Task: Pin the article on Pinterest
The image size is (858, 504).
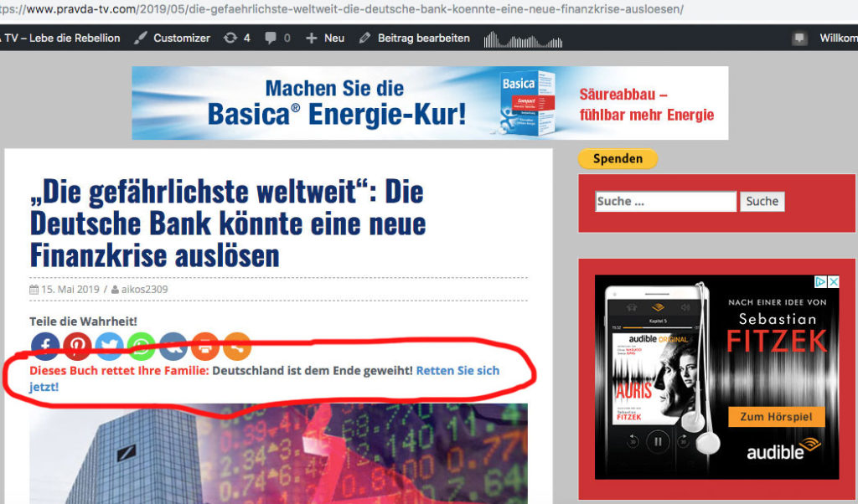Action: pos(77,346)
